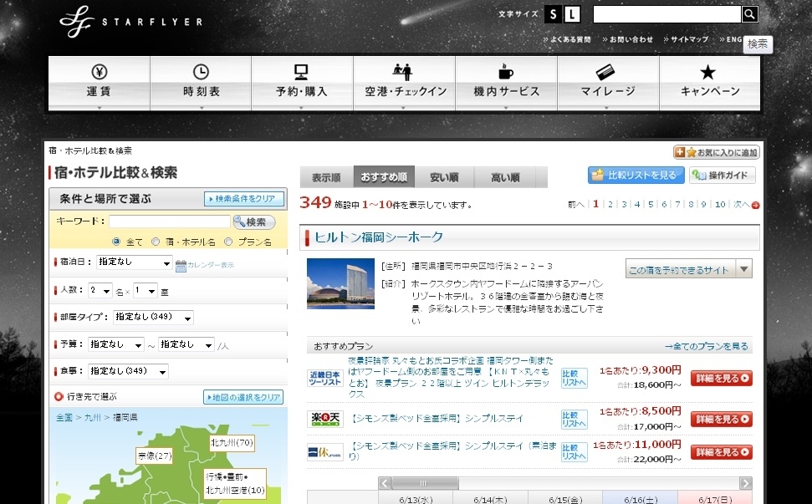The width and height of the screenshot is (812, 504).
Task: Click calendar scrollbar left arrow
Action: (384, 483)
